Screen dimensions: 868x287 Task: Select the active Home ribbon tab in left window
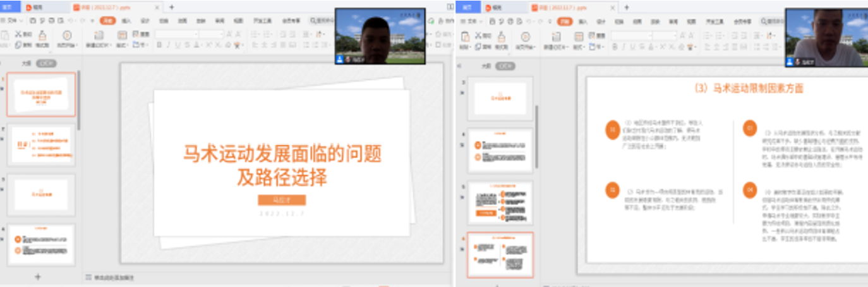(108, 21)
